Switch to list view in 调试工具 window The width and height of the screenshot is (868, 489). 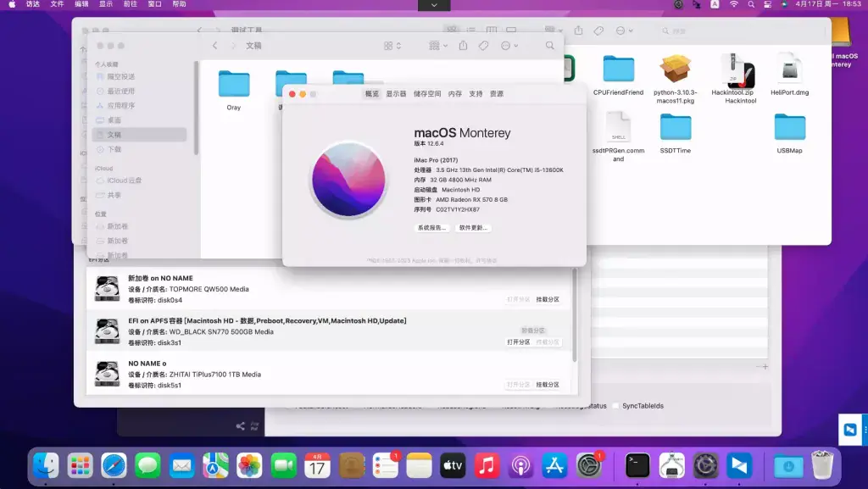click(471, 30)
